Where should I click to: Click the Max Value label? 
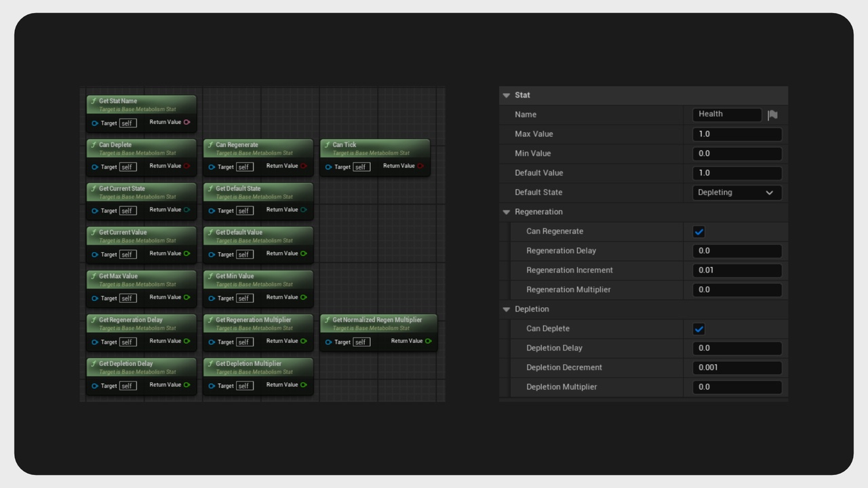[x=534, y=134]
